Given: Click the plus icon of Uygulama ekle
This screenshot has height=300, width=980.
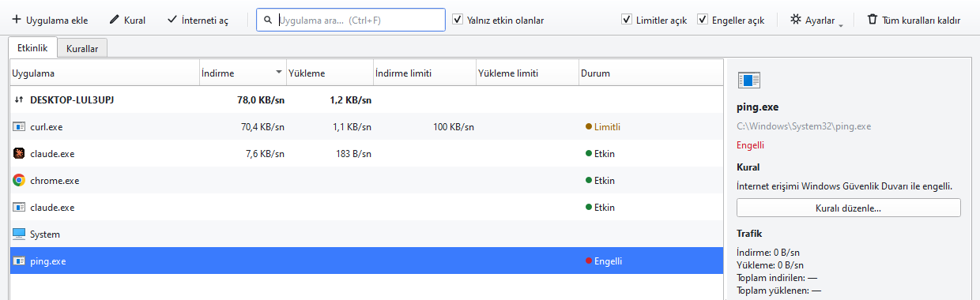Looking at the screenshot, I should click(x=17, y=20).
